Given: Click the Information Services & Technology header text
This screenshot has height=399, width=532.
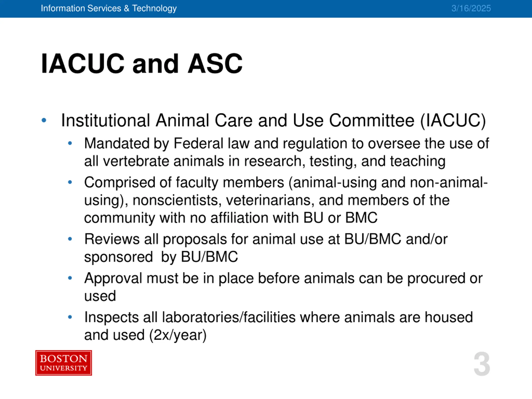Looking at the screenshot, I should coord(109,9).
